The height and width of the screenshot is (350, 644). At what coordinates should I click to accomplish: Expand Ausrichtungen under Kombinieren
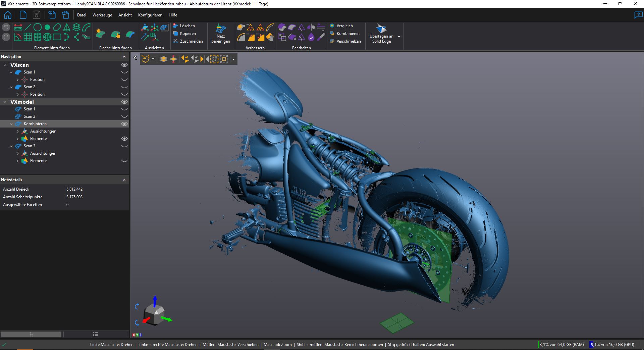18,131
